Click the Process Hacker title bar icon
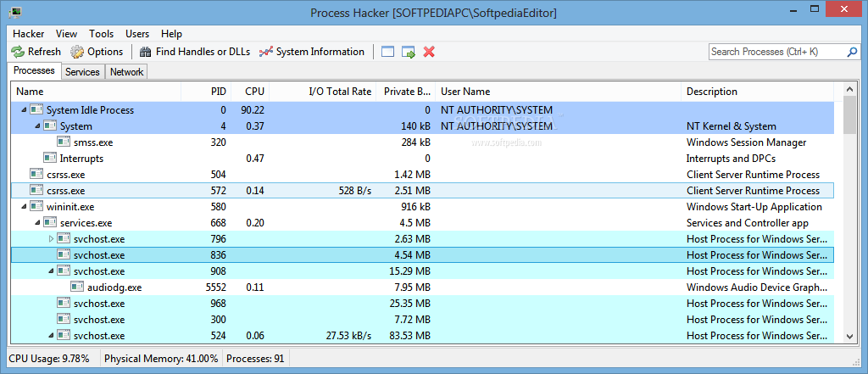Image resolution: width=868 pixels, height=374 pixels. click(15, 12)
